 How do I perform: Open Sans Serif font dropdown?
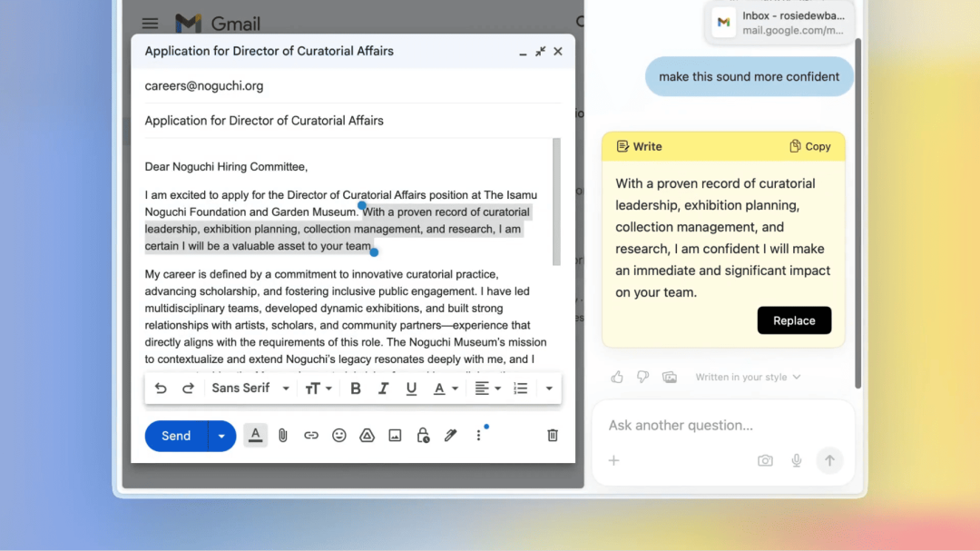(250, 389)
